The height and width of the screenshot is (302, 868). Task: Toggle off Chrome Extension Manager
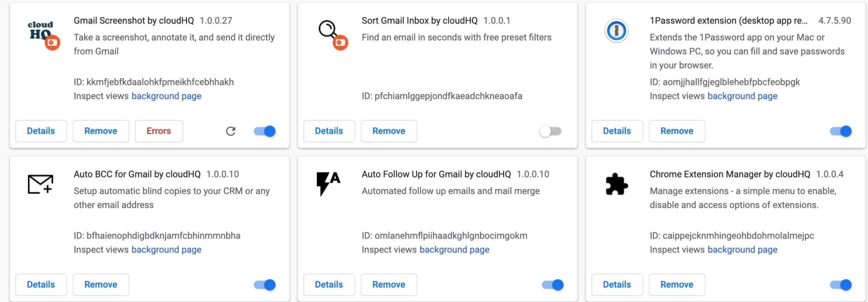coord(841,285)
